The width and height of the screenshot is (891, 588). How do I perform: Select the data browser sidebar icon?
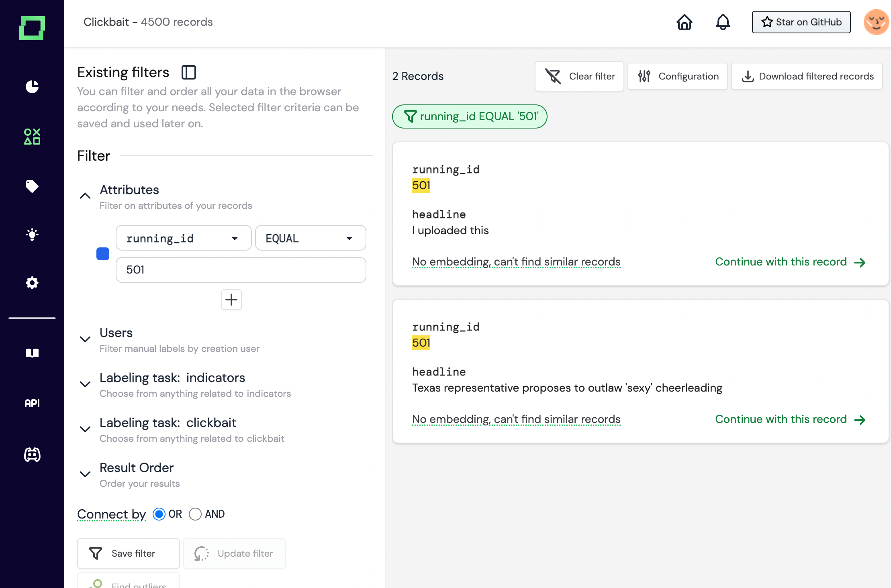(32, 137)
